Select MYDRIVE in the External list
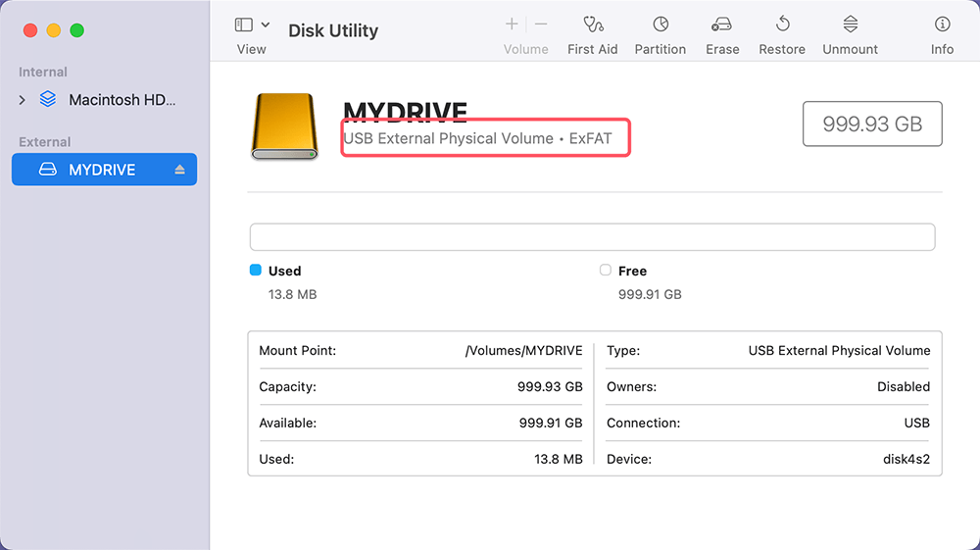 [x=105, y=170]
